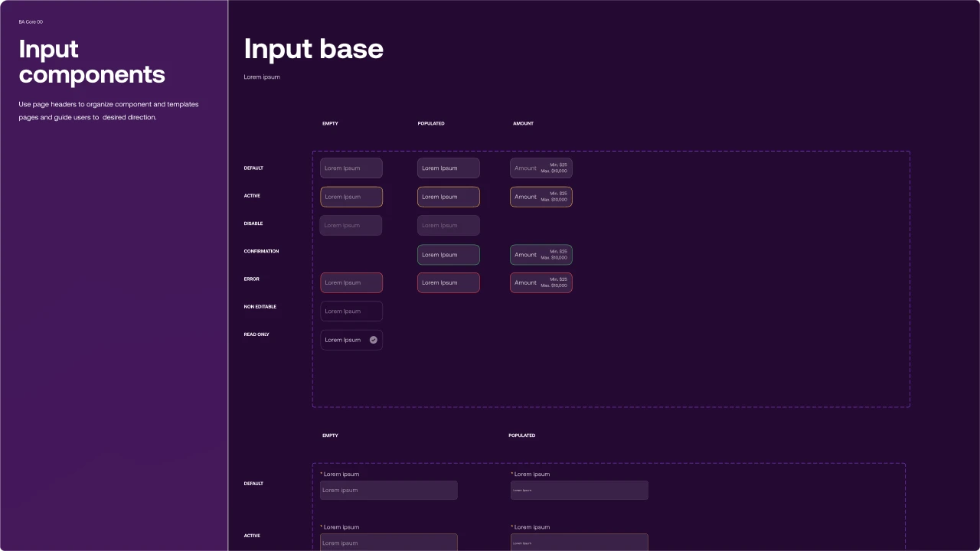Click the Non Editable input field

coord(351,311)
